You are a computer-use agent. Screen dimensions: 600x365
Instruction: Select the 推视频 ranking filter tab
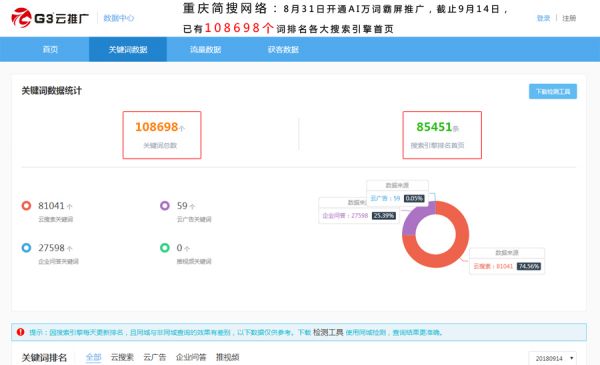coord(227,357)
